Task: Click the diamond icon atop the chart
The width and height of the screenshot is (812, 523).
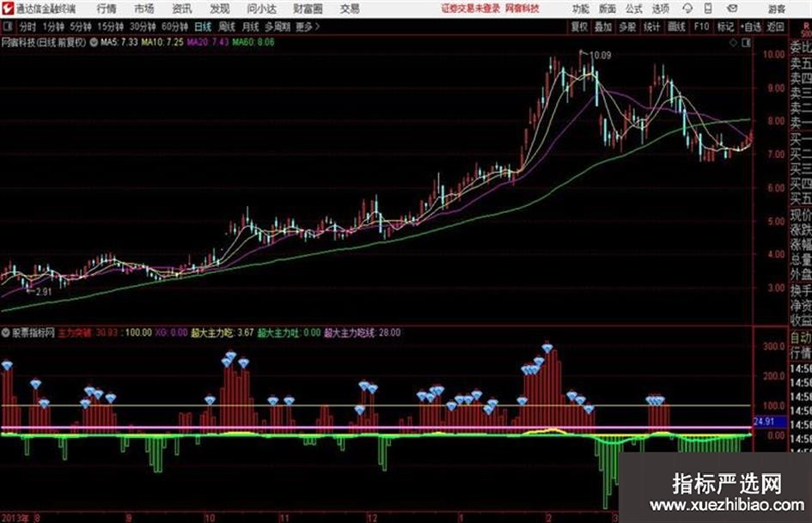Action: (x=733, y=43)
